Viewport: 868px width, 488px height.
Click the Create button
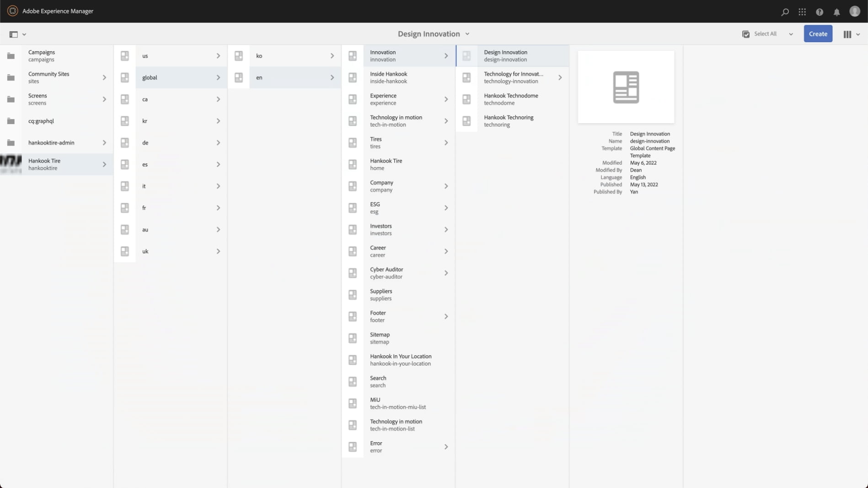[818, 34]
